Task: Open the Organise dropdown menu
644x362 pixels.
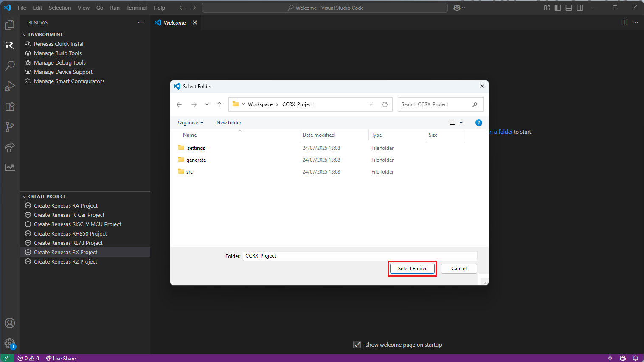Action: point(191,123)
